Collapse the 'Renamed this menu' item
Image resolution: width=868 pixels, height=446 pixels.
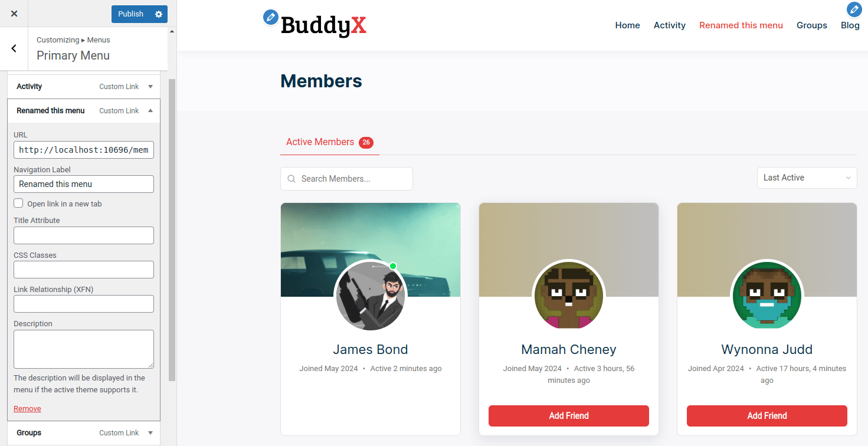tap(150, 111)
